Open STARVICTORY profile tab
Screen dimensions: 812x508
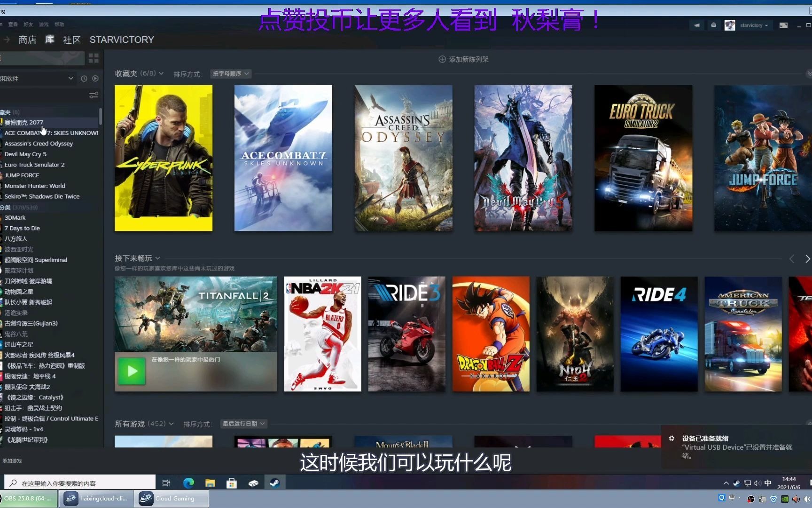click(122, 40)
